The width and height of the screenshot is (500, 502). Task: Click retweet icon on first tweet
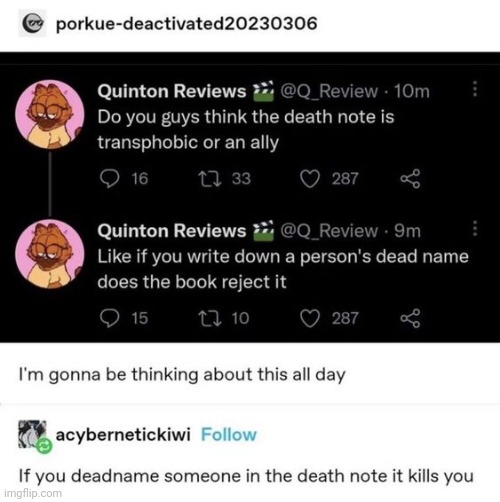coord(210,179)
